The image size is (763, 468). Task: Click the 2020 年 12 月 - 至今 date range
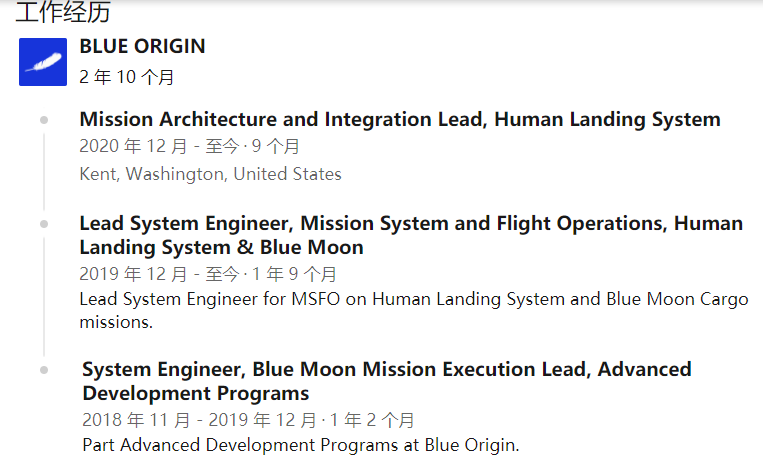(160, 146)
